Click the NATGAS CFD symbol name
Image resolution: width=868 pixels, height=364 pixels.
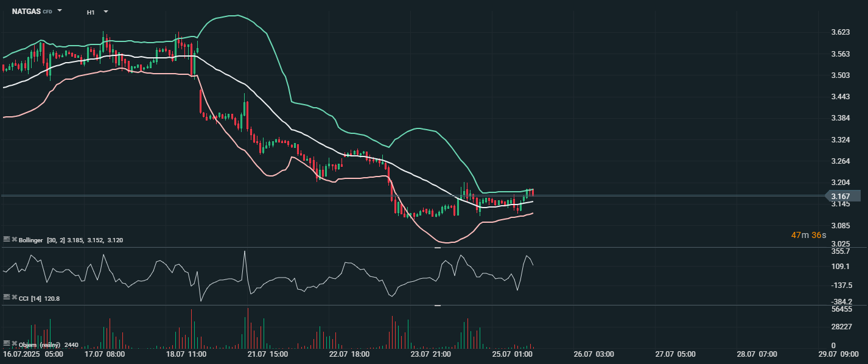click(x=32, y=12)
